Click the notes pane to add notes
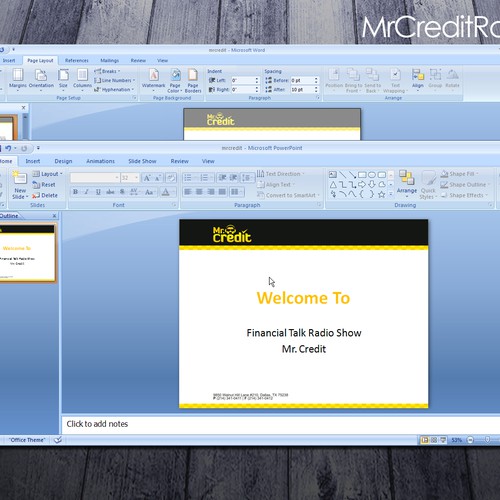Viewport: 500px width, 500px height. click(x=281, y=424)
